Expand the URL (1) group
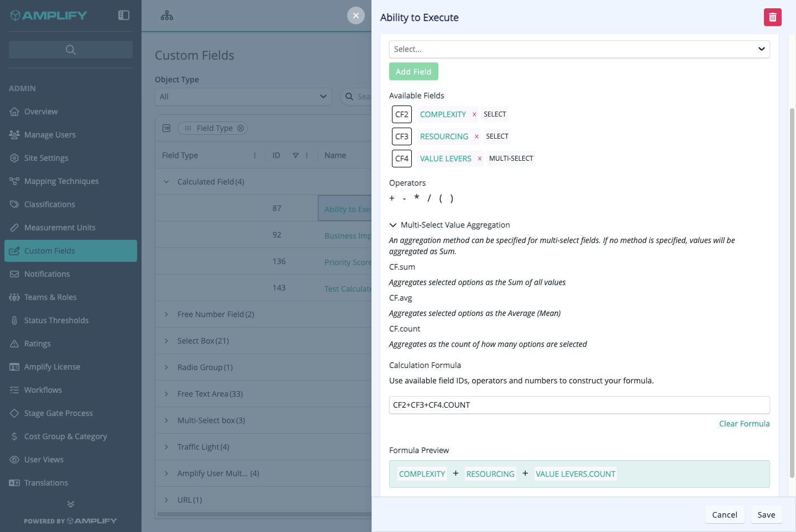Viewport: 796px width, 532px height. pos(166,500)
